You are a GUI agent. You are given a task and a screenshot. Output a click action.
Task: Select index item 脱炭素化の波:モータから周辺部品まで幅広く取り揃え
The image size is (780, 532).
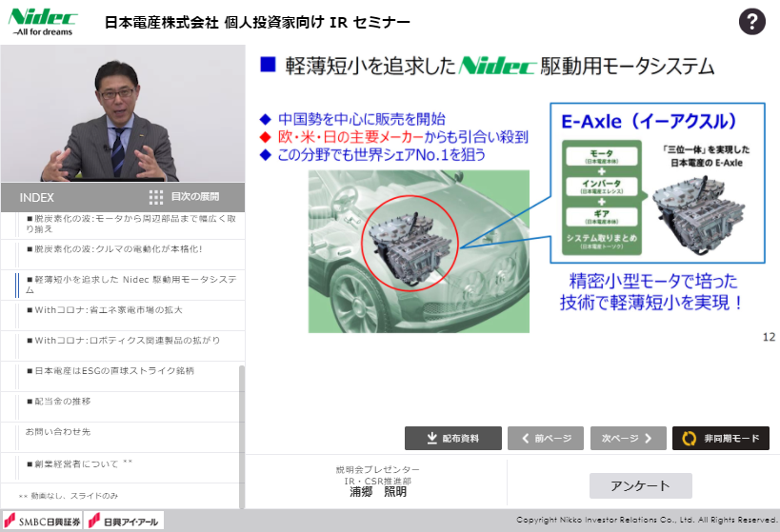[123, 225]
